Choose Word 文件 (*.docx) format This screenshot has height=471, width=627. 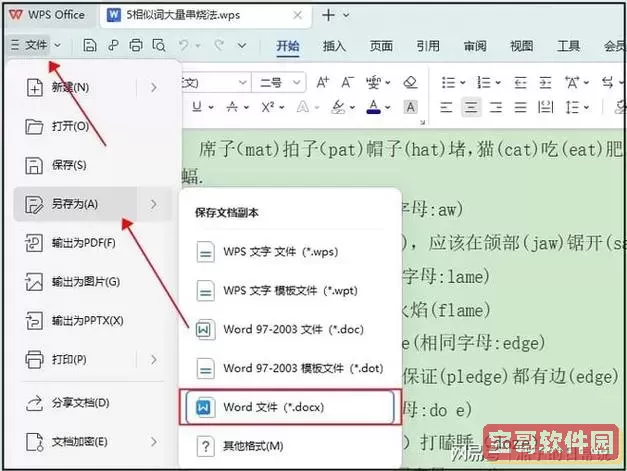pos(290,407)
